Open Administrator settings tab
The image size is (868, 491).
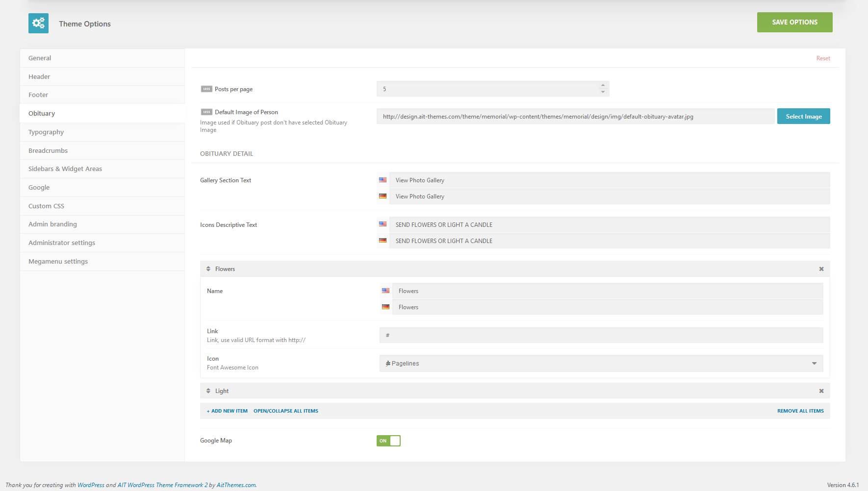click(102, 243)
